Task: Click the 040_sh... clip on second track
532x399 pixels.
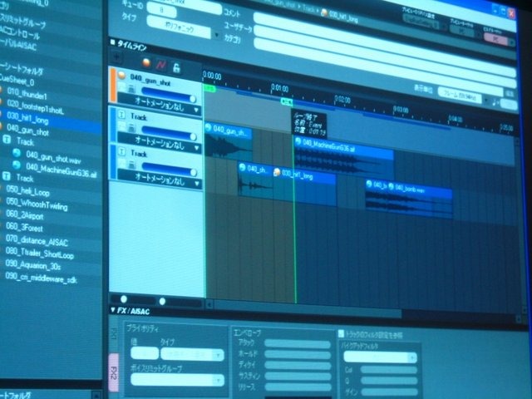Action: [256, 181]
